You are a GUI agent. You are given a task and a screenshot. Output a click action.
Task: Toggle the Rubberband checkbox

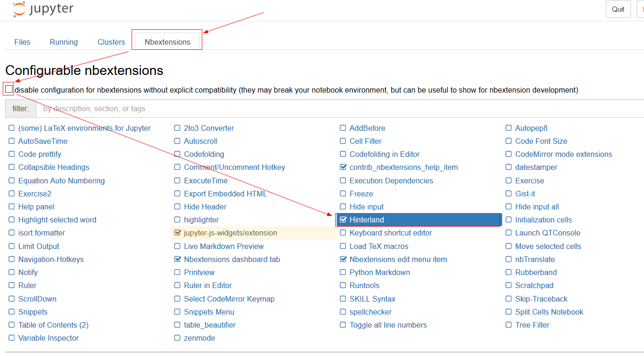coord(509,272)
